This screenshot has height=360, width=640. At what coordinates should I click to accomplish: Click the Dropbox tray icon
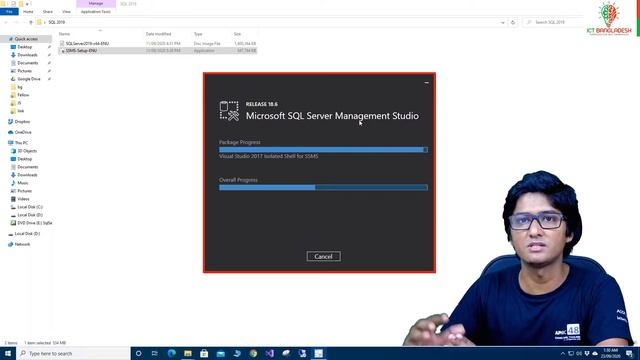tap(587, 353)
